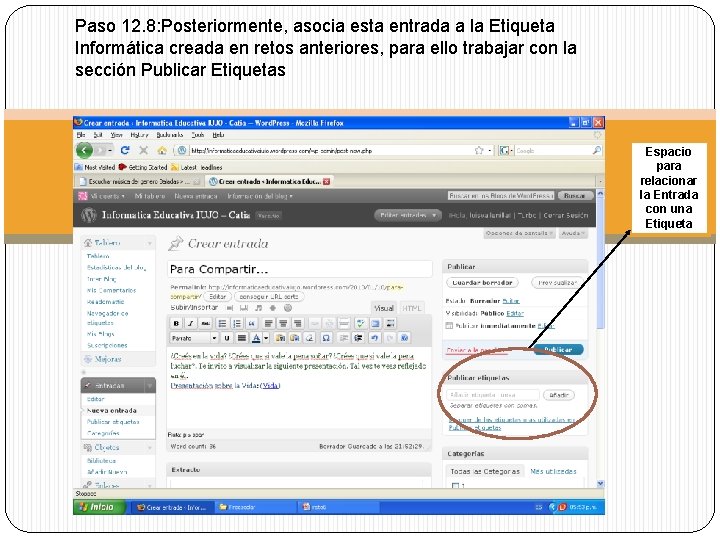Select the Todas las Categorías tab
Screen dimensions: 720x540
[485, 472]
